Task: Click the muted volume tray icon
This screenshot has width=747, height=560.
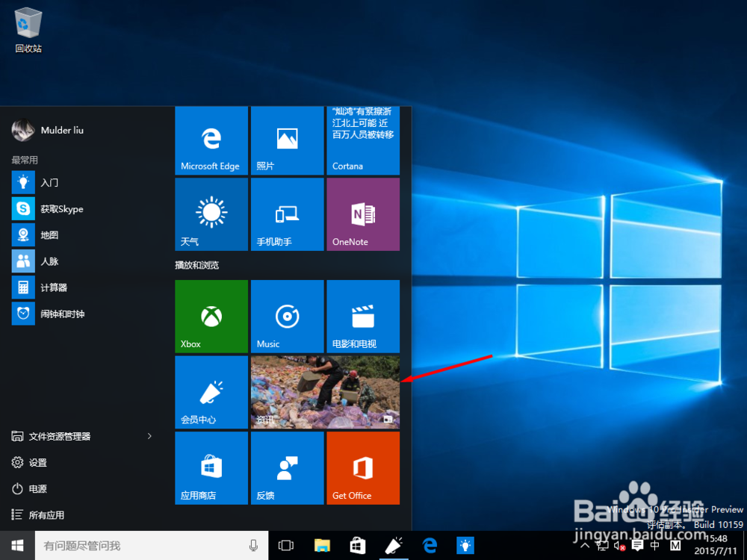Action: [x=619, y=546]
